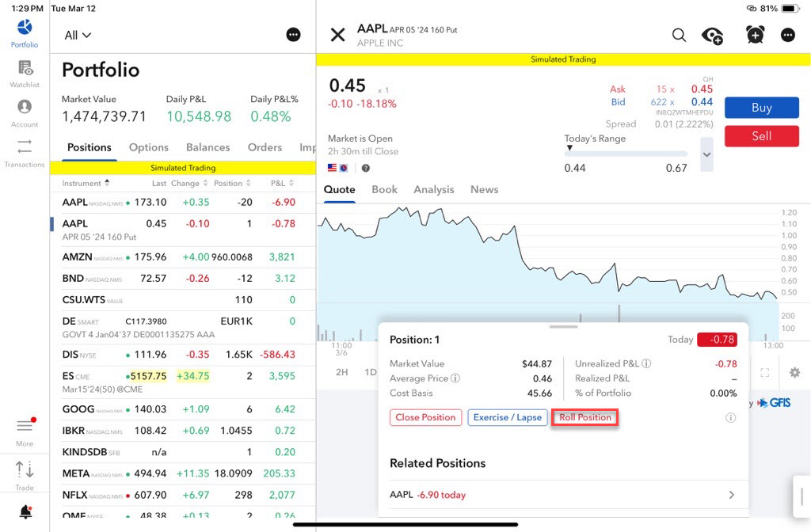
Task: Click the Exercise / Lapse button
Action: pyautogui.click(x=508, y=417)
